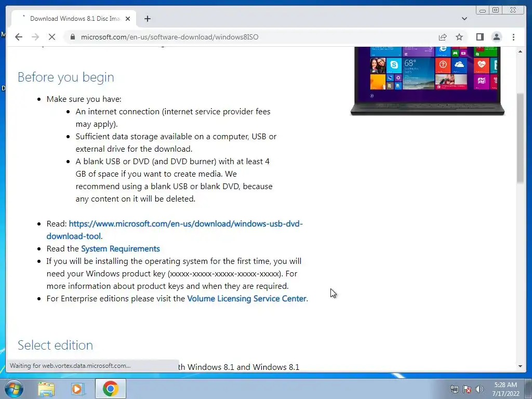Screen dimensions: 532x399
Task: Bookmark this page with the star
Action: point(459,37)
